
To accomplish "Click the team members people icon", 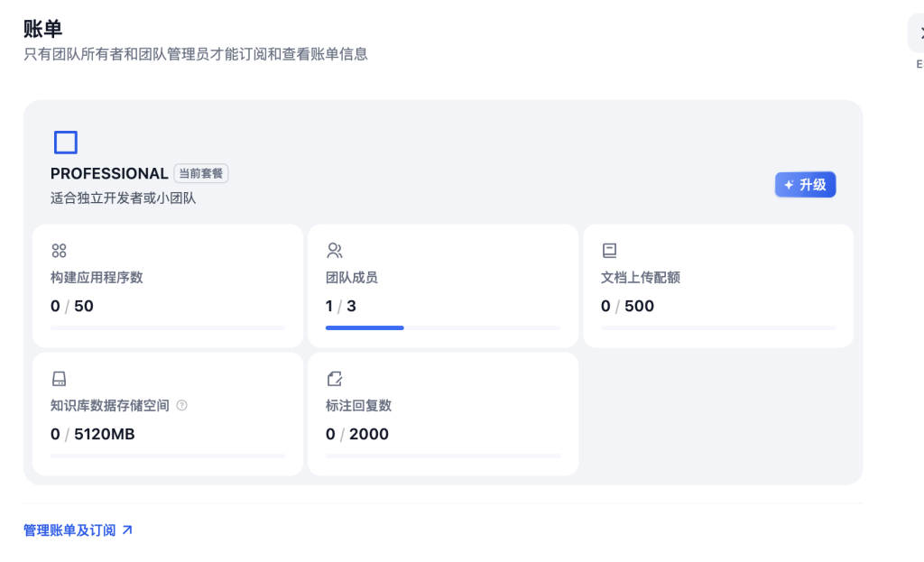I will point(334,251).
